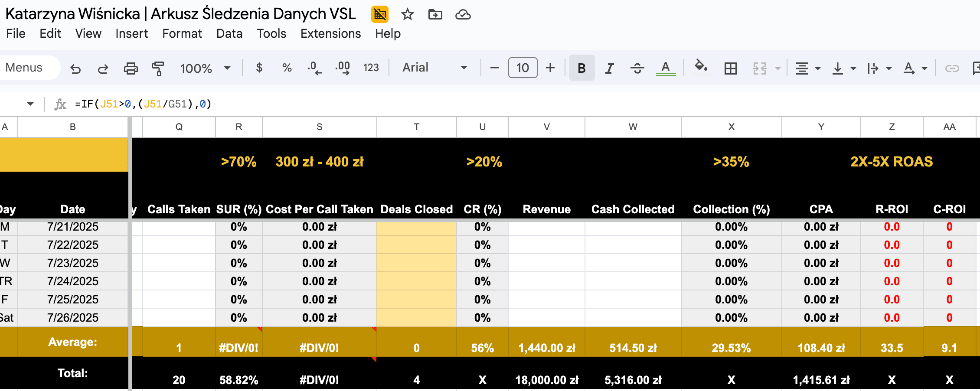Viewport: 980px width, 391px height.
Task: Open fill color paint bucket
Action: [x=701, y=67]
